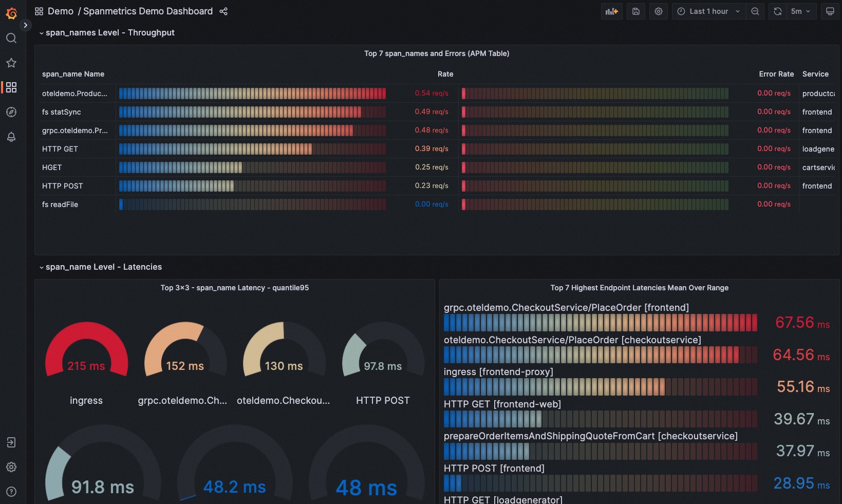
Task: Click the prepareOrderItemsAndShippingQuoteFromCart [checkoutservice] label
Action: point(591,436)
